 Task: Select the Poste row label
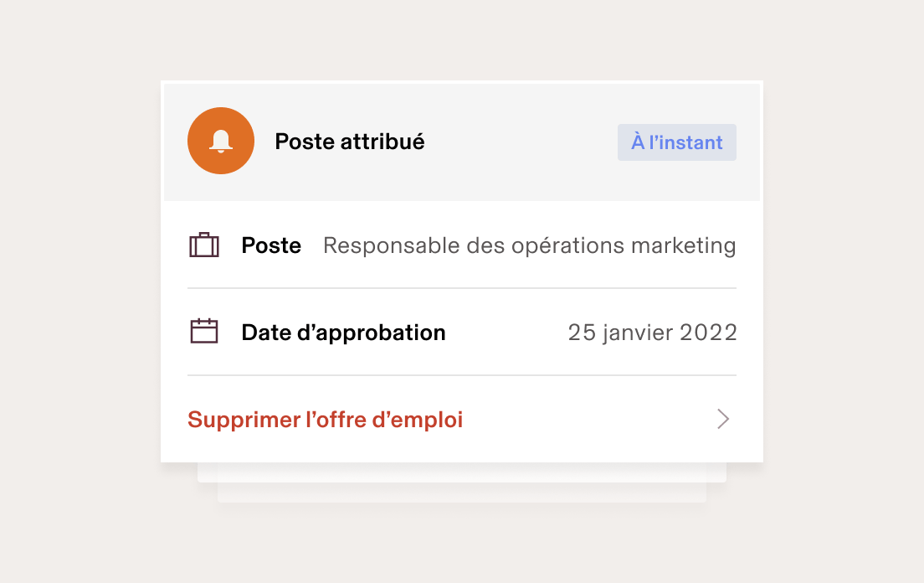[271, 245]
